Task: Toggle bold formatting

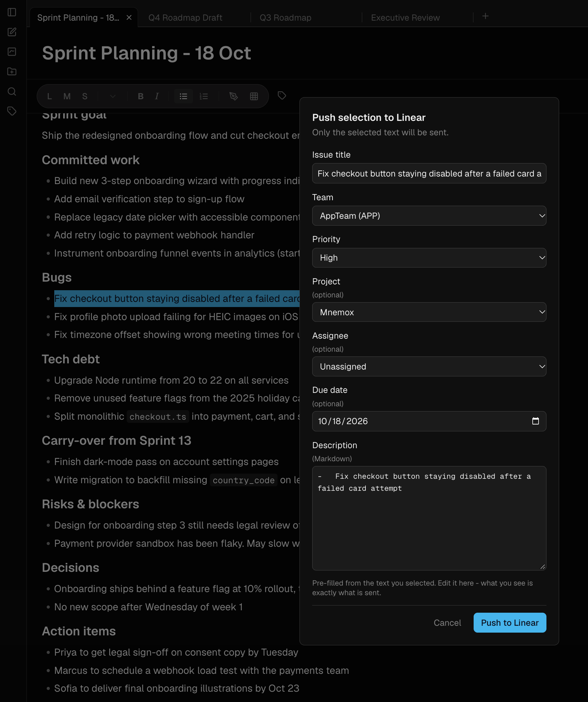Action: (x=140, y=97)
